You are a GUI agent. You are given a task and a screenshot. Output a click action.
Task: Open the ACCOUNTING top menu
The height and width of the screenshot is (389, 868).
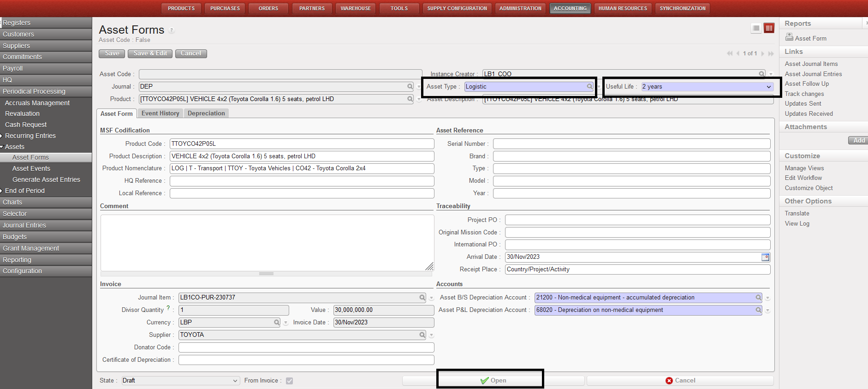pos(570,8)
